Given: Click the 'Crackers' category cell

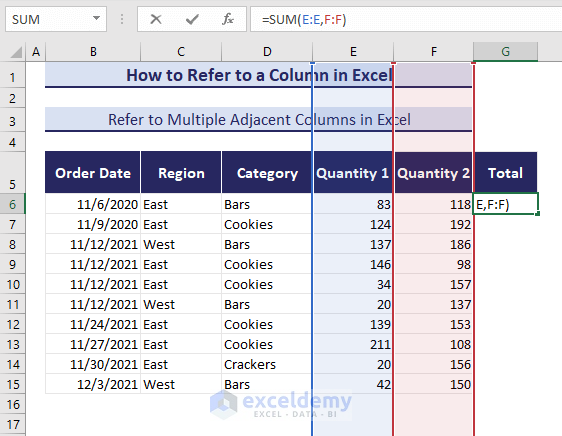Looking at the screenshot, I should 267,364.
